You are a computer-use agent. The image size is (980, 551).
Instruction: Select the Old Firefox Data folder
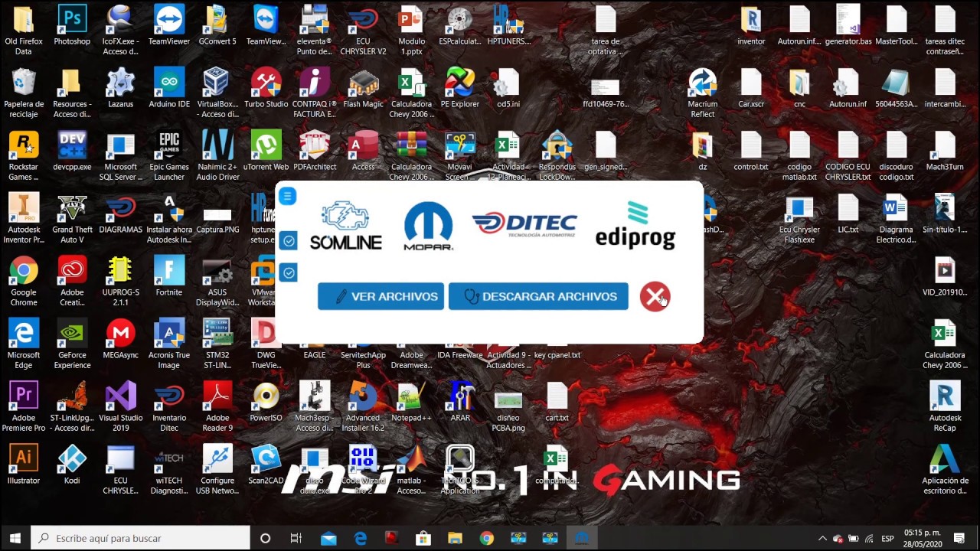tap(24, 31)
